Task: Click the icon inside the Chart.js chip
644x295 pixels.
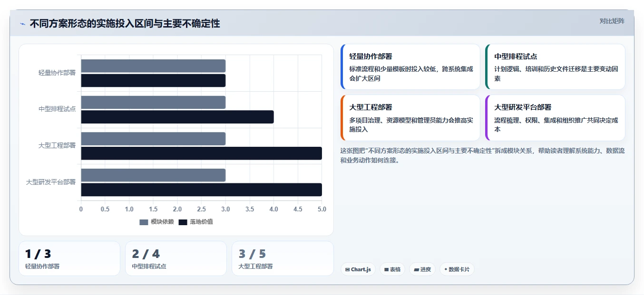Action: coord(348,269)
